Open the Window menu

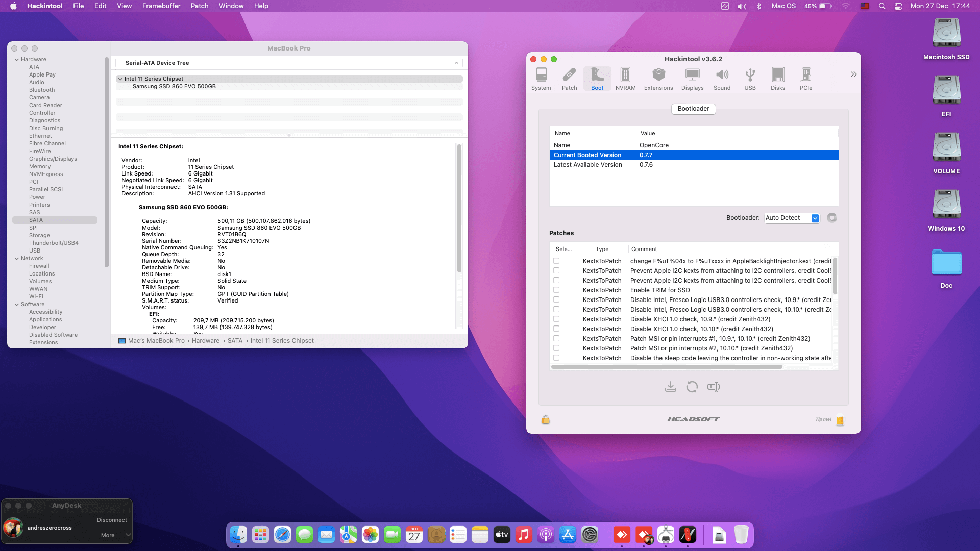point(231,6)
